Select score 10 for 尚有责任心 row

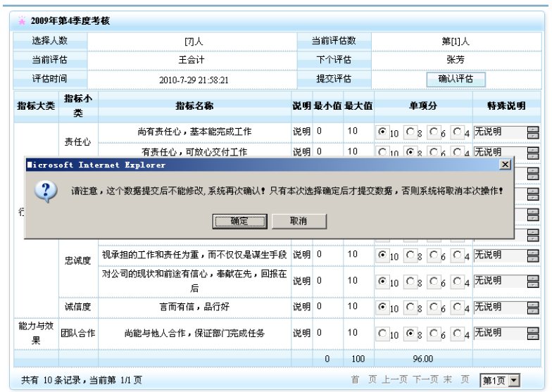click(x=382, y=132)
